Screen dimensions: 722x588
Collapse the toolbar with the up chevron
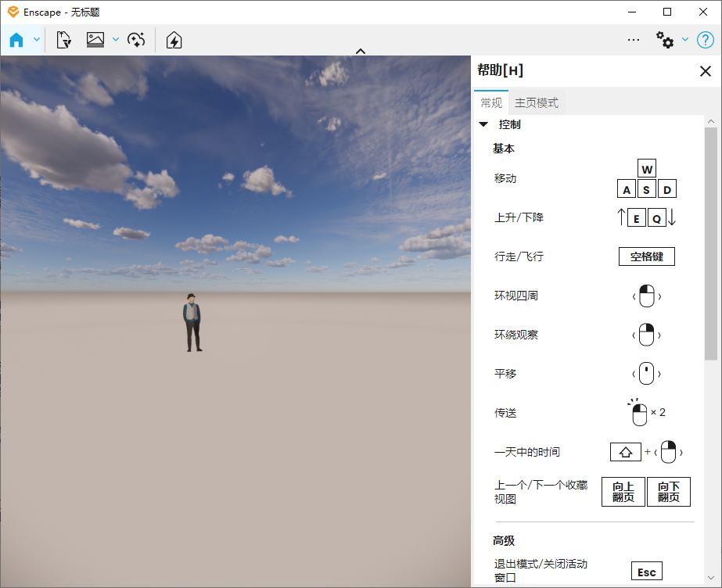[x=360, y=51]
